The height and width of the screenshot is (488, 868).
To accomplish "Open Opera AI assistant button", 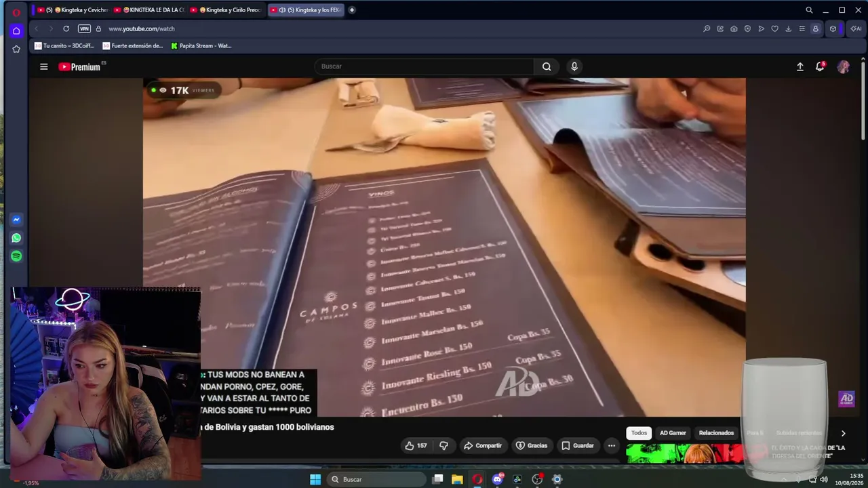I will 855,28.
